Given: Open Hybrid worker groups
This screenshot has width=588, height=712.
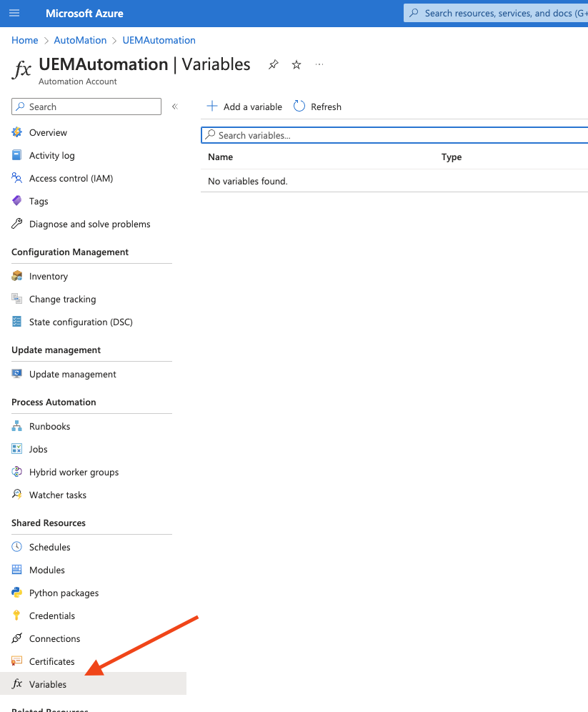Looking at the screenshot, I should pos(74,472).
